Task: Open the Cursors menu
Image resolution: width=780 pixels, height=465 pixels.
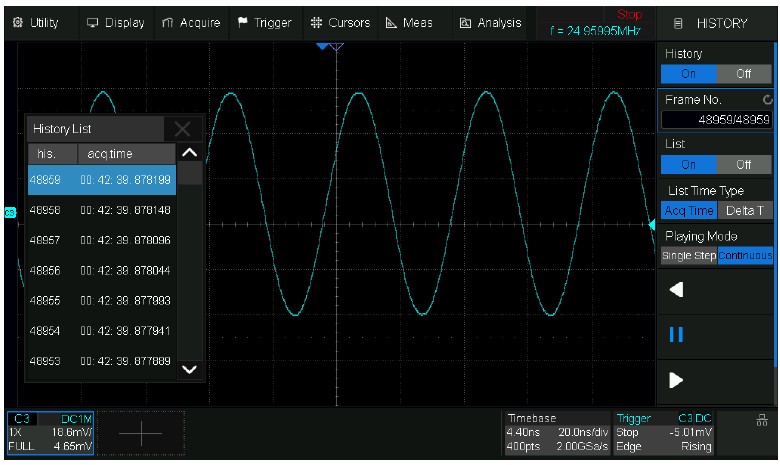Action: (x=339, y=22)
